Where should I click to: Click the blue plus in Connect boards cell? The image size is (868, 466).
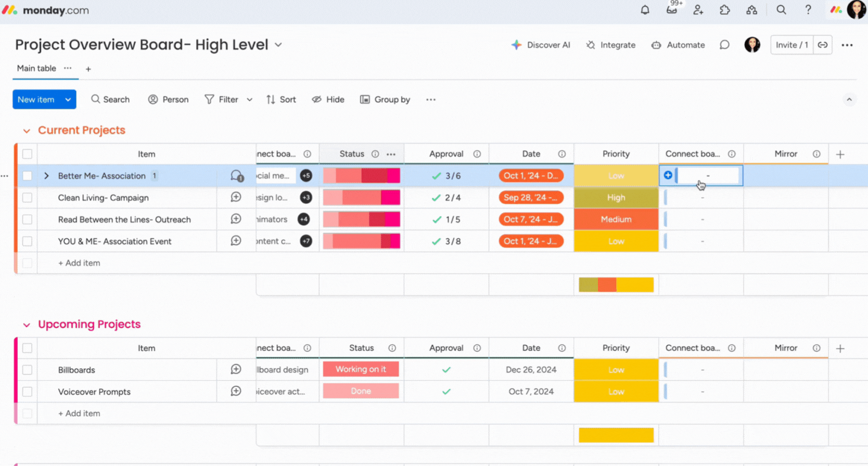668,175
